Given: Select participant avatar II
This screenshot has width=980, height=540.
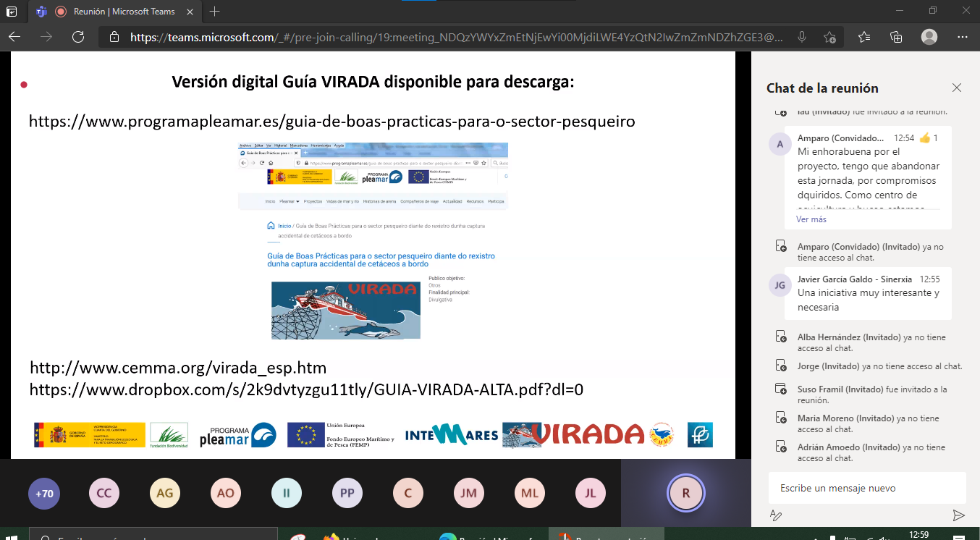Looking at the screenshot, I should coord(287,494).
